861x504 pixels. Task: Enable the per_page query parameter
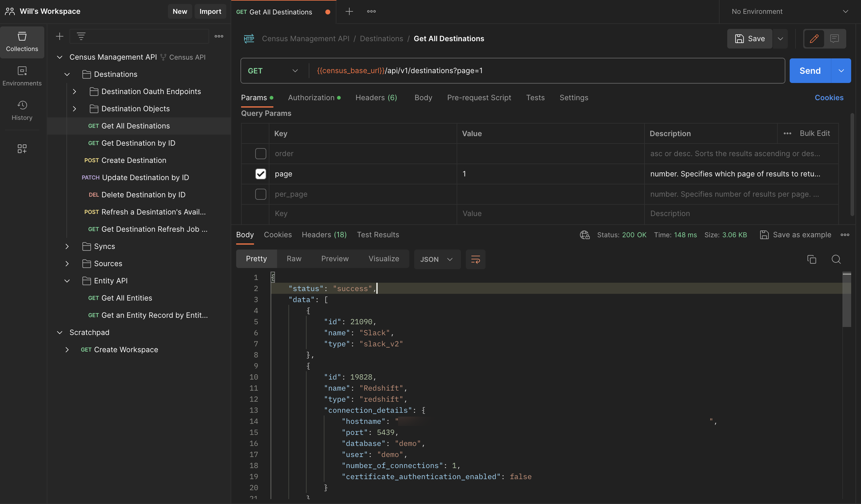coord(261,194)
